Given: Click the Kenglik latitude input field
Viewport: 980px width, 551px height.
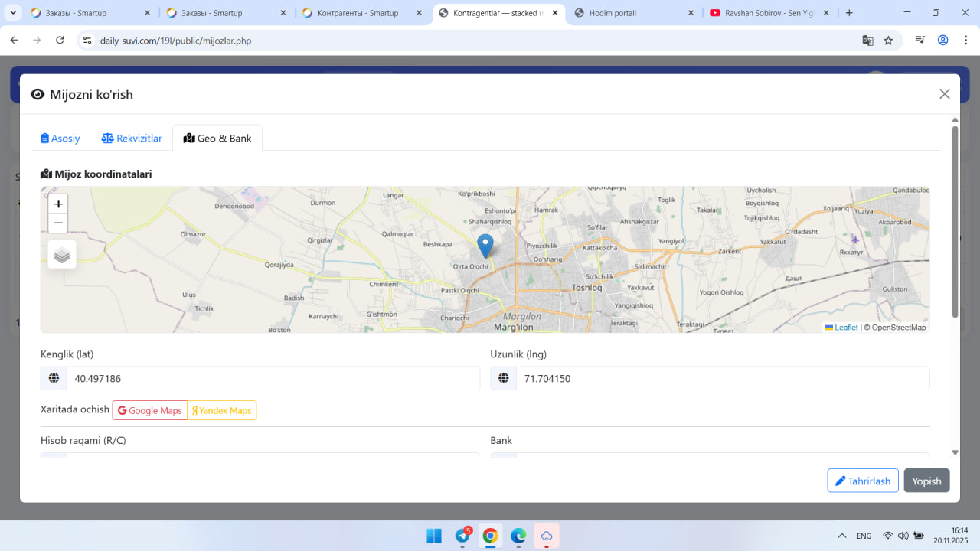Looking at the screenshot, I should (x=272, y=379).
